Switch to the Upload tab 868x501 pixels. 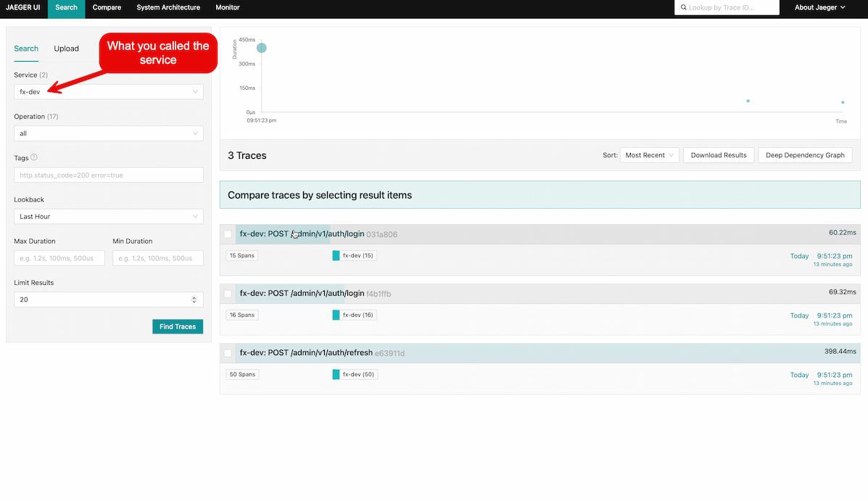(66, 48)
